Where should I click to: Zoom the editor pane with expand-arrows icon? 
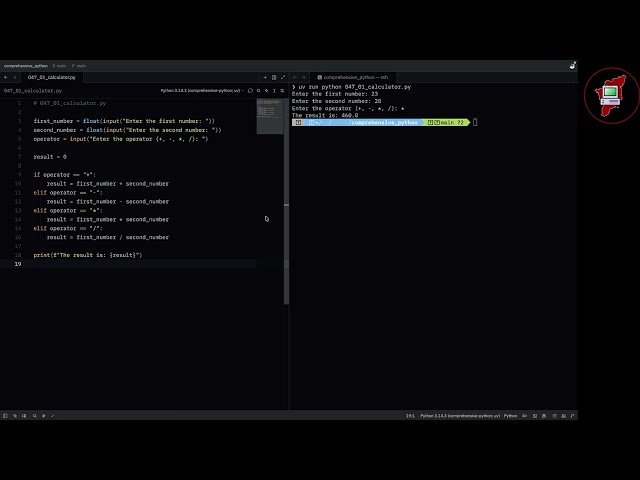(283, 77)
